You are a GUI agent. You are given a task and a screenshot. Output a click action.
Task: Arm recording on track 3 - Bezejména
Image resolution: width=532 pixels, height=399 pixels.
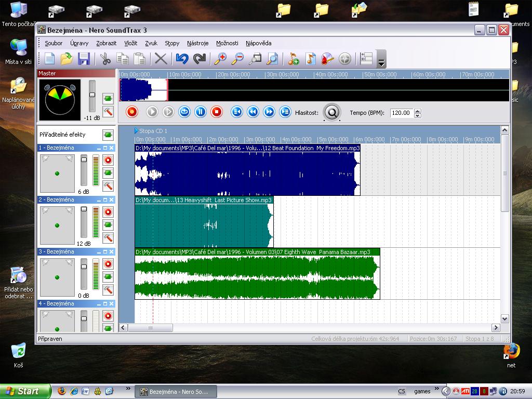pyautogui.click(x=108, y=264)
